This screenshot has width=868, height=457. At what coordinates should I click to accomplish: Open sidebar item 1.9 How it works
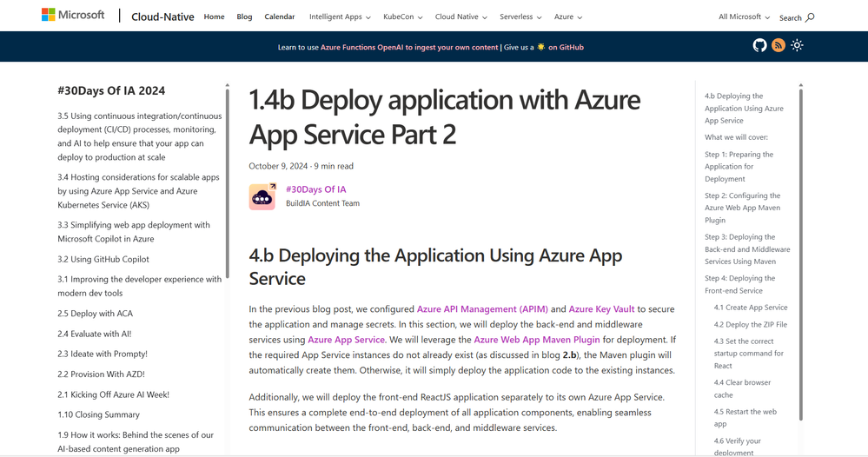click(x=136, y=441)
